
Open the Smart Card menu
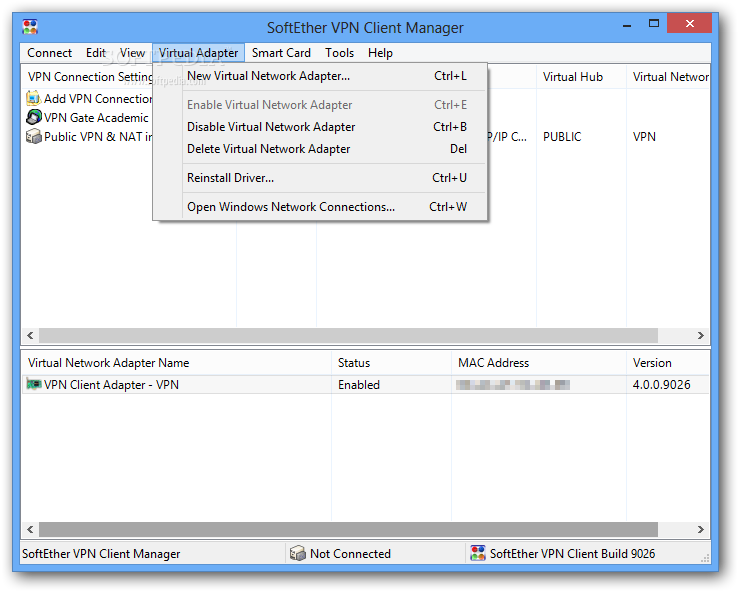pyautogui.click(x=281, y=53)
